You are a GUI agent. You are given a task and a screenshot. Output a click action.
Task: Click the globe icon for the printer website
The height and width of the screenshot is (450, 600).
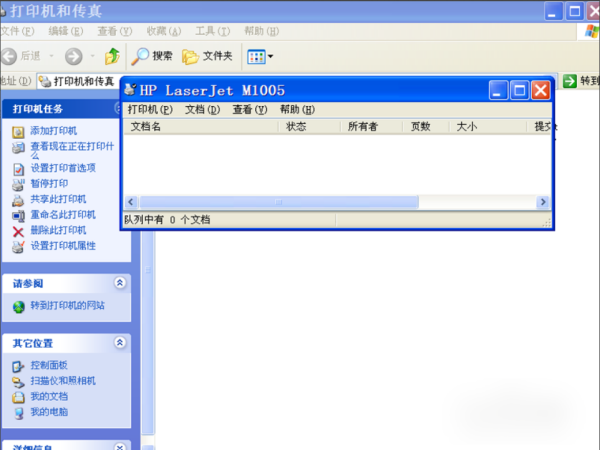[x=18, y=307]
